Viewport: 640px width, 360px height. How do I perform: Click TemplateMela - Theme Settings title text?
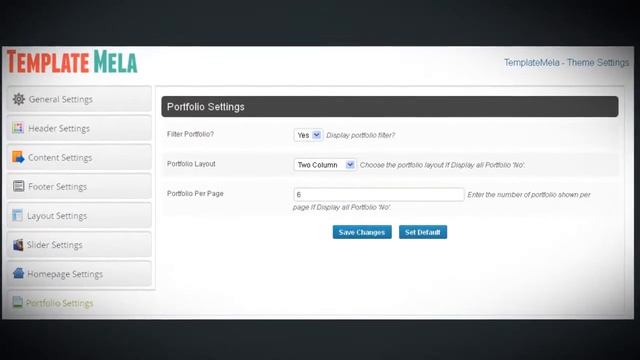coord(566,62)
